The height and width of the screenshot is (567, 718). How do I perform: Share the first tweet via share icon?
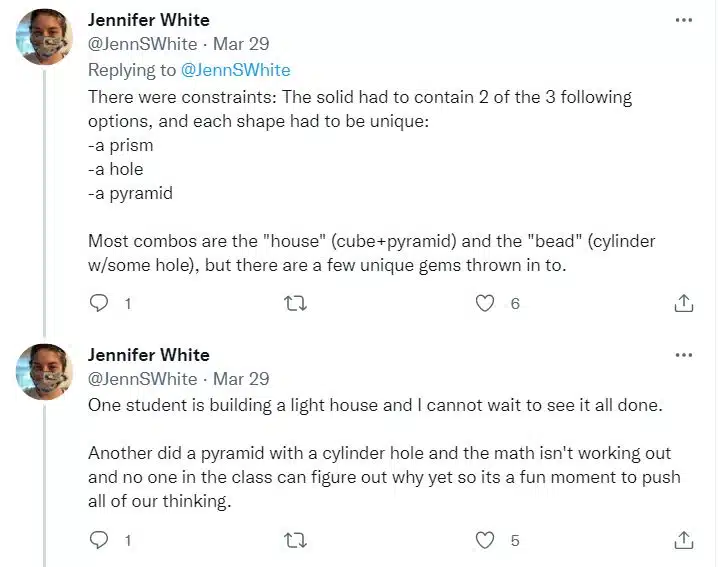[x=684, y=303]
